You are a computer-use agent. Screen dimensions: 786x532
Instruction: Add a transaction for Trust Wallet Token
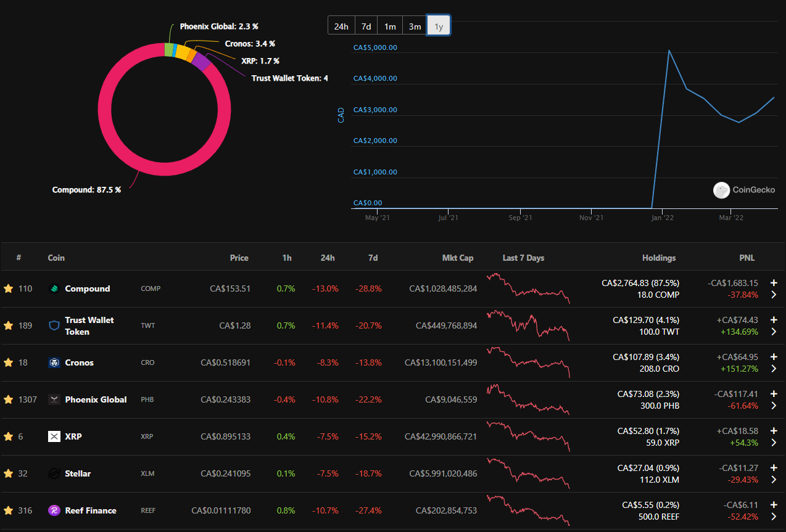774,320
